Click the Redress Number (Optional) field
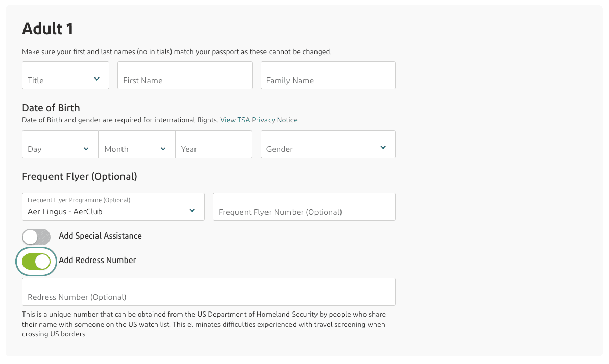Viewport: 609px width, 364px height. (208, 292)
